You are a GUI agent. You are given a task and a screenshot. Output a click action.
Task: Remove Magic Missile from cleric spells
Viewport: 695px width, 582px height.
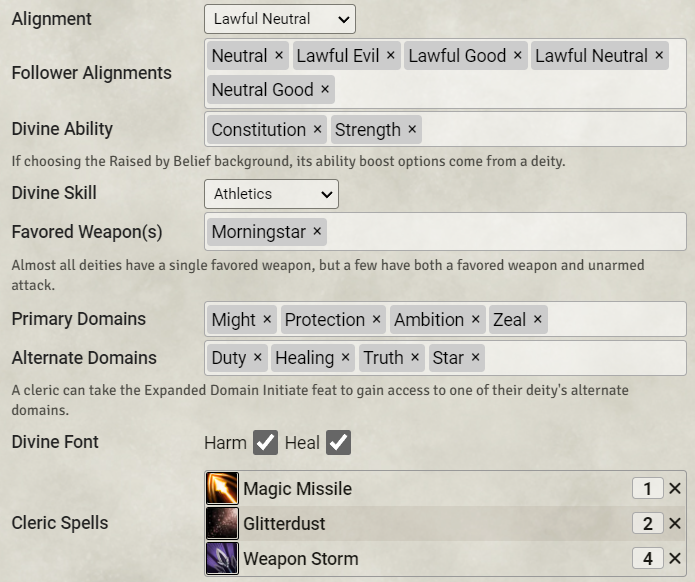tap(675, 489)
